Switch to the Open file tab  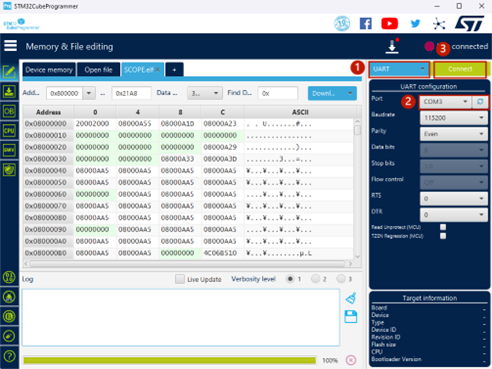[98, 70]
